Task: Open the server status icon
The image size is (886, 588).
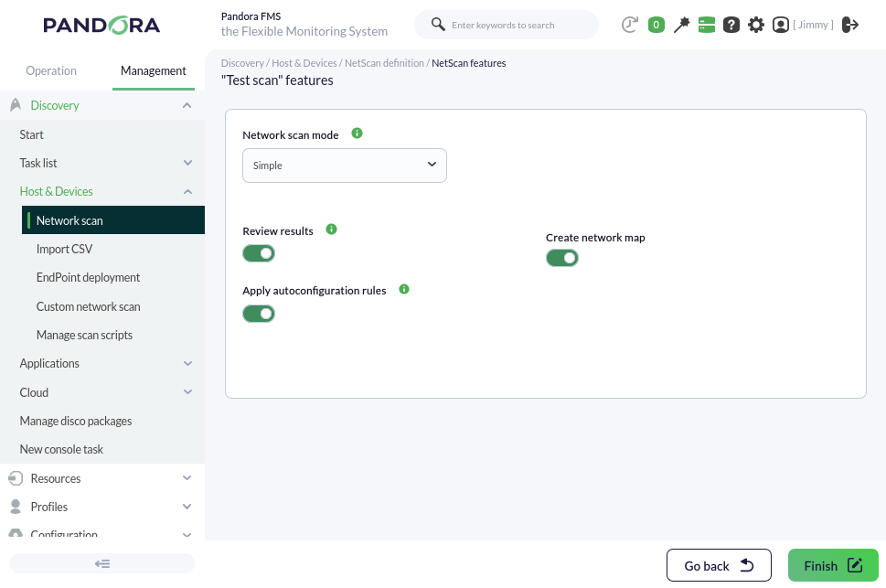Action: [x=706, y=25]
